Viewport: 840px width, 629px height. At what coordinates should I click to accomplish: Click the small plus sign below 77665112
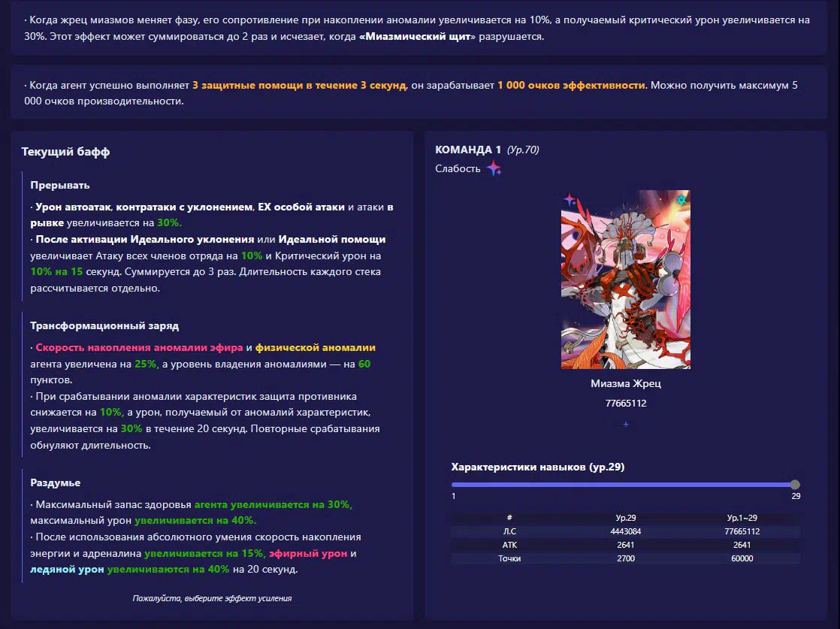(626, 425)
